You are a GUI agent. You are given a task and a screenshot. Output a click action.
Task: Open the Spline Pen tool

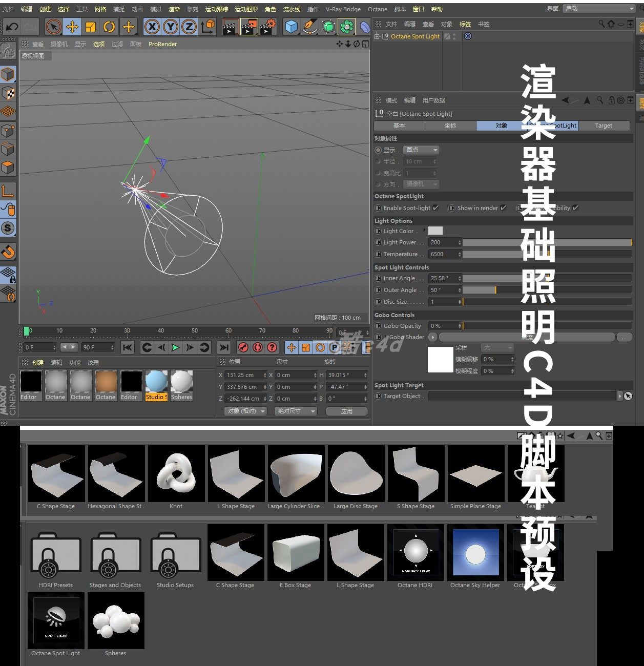coord(309,27)
